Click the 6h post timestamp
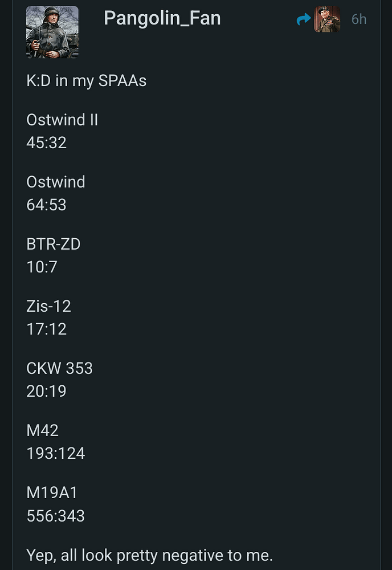This screenshot has height=570, width=392. (x=358, y=19)
